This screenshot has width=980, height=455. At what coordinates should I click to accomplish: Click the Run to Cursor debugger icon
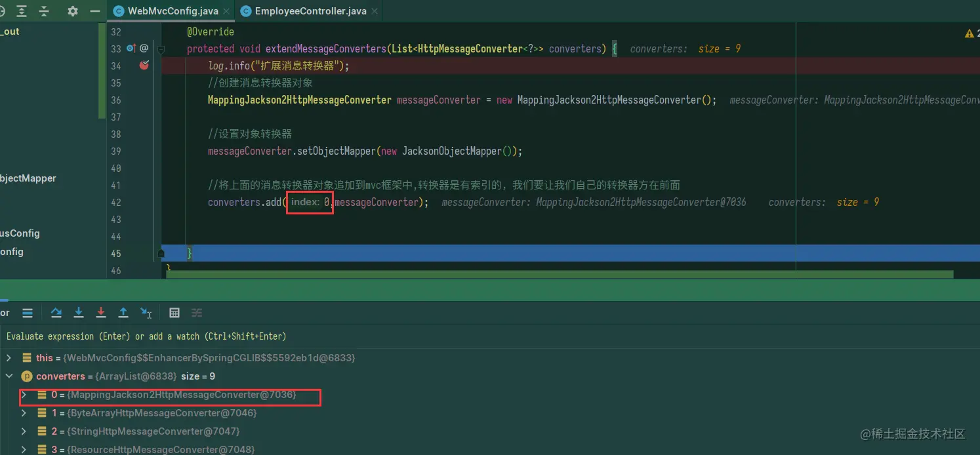[x=146, y=313]
